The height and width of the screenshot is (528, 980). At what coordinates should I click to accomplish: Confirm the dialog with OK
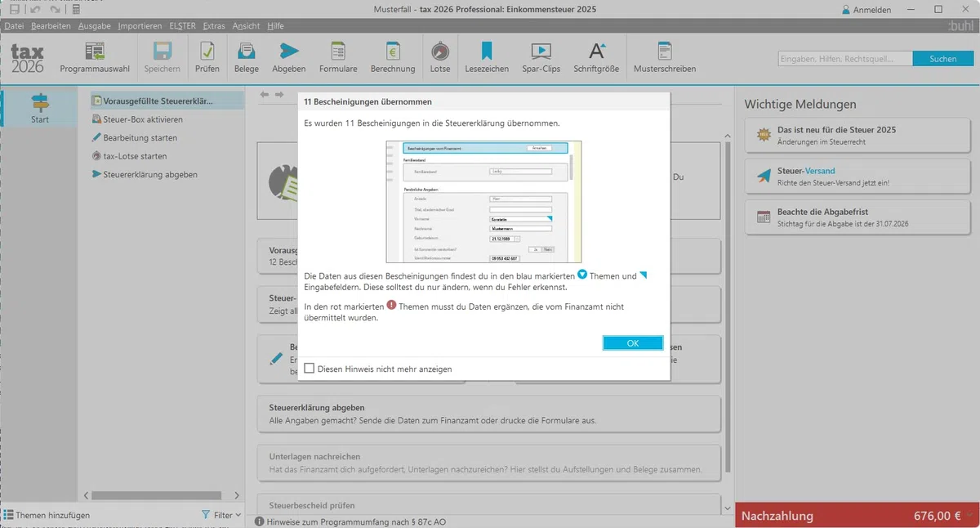point(633,343)
